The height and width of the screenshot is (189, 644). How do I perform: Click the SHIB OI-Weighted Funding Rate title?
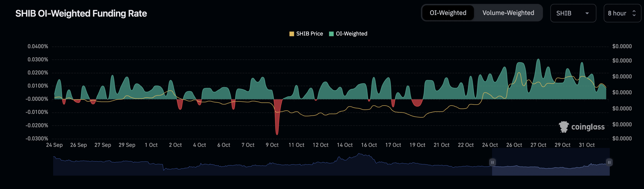point(81,13)
